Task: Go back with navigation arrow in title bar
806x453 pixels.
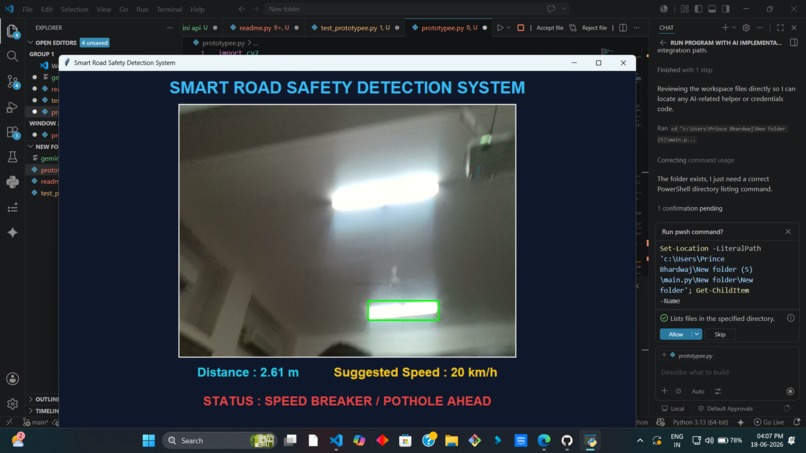Action: [x=242, y=9]
